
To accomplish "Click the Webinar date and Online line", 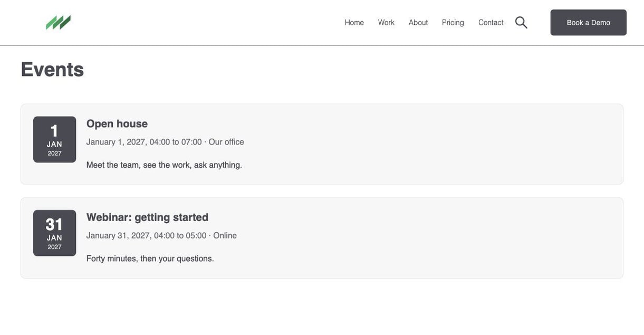I will coord(161,236).
